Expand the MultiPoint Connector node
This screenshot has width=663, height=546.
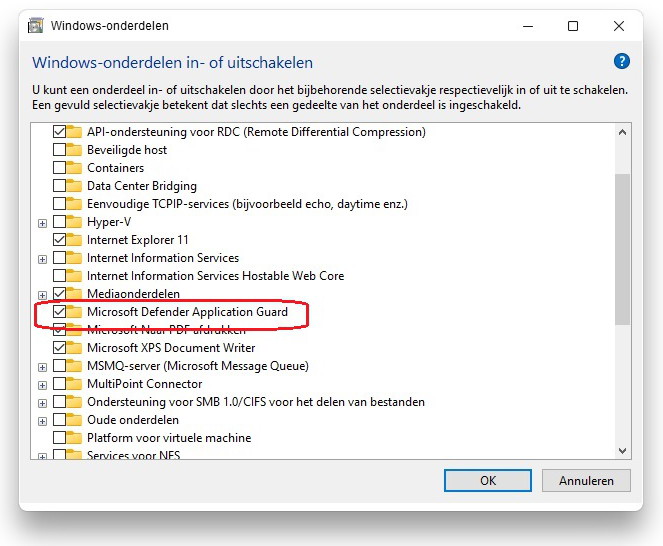tap(42, 385)
